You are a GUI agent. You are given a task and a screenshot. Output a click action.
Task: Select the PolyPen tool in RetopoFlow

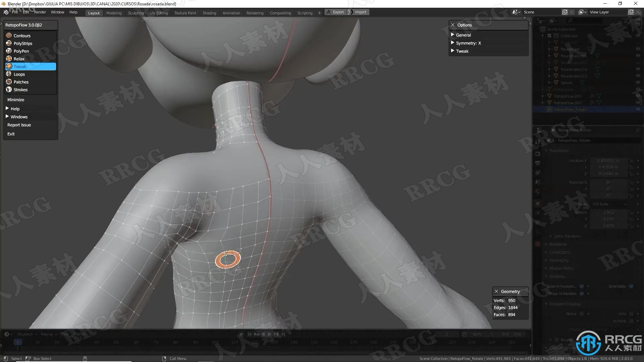point(21,51)
